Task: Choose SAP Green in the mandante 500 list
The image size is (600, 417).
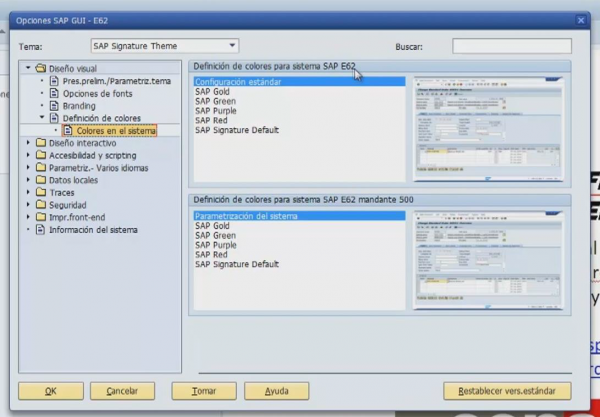Action: point(215,235)
